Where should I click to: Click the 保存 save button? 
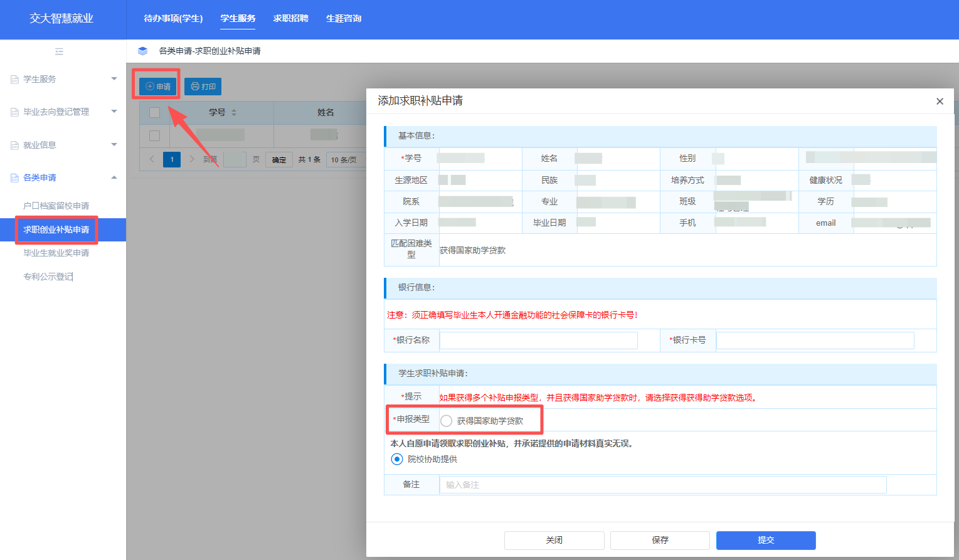(660, 540)
